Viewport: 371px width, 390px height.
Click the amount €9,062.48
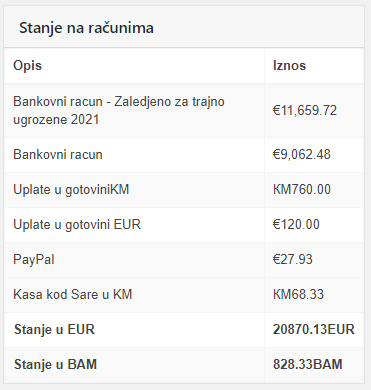click(x=301, y=154)
